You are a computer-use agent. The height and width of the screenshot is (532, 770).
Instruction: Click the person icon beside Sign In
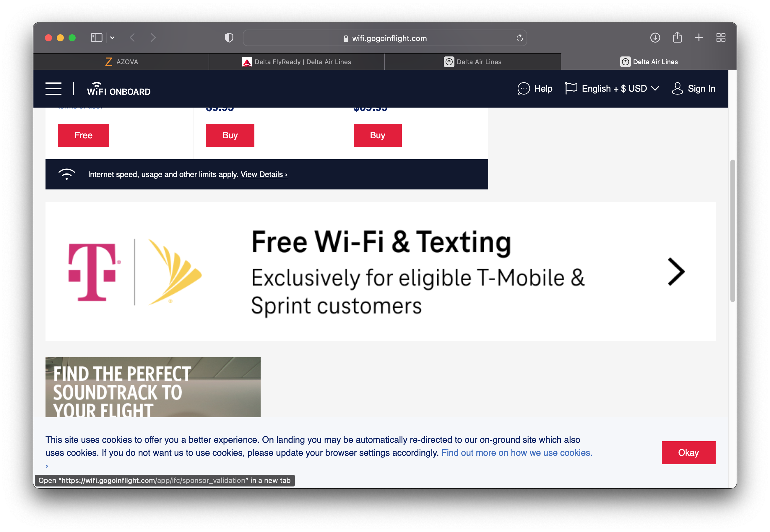click(678, 88)
